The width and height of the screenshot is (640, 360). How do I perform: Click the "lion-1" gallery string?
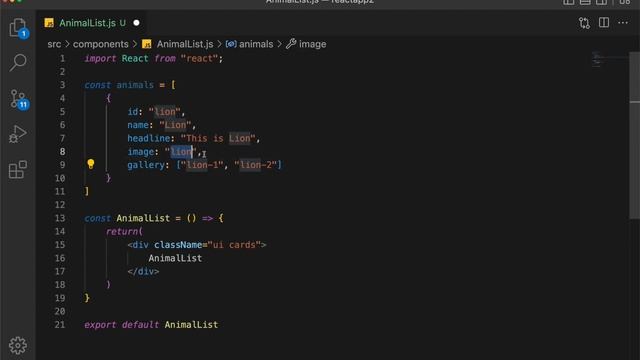(x=202, y=165)
